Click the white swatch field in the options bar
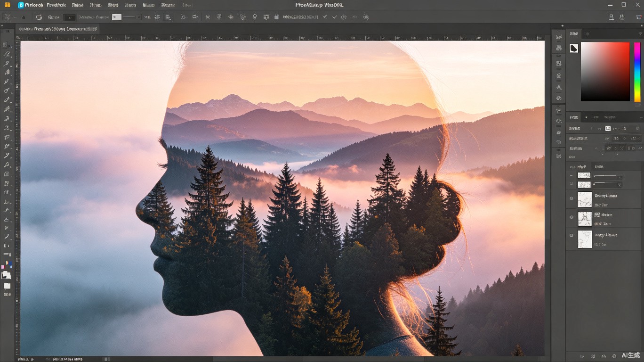644x362 pixels. (x=117, y=17)
